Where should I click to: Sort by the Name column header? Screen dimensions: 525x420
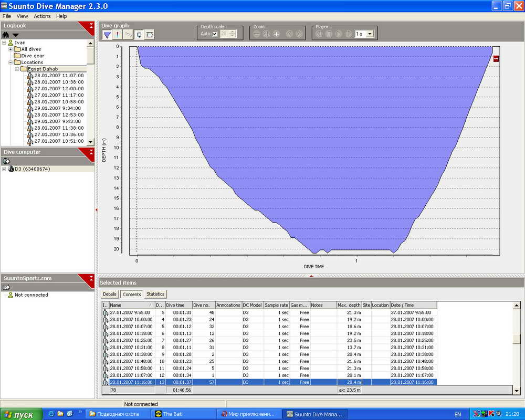click(132, 305)
